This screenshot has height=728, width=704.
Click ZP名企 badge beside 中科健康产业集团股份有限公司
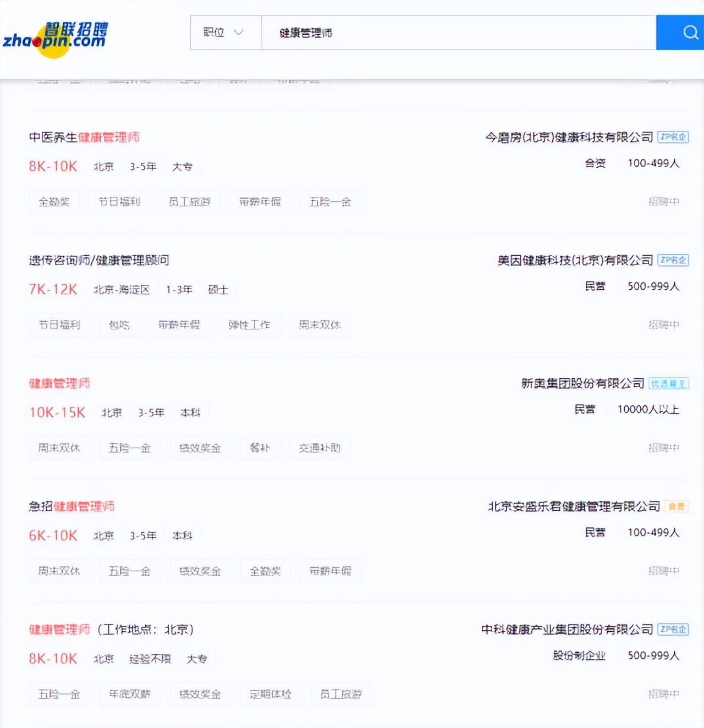[x=673, y=630]
